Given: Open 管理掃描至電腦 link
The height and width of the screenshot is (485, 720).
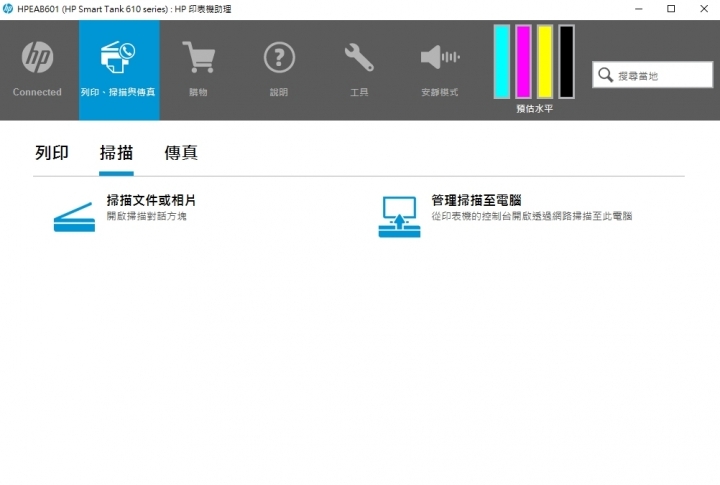Looking at the screenshot, I should click(476, 201).
